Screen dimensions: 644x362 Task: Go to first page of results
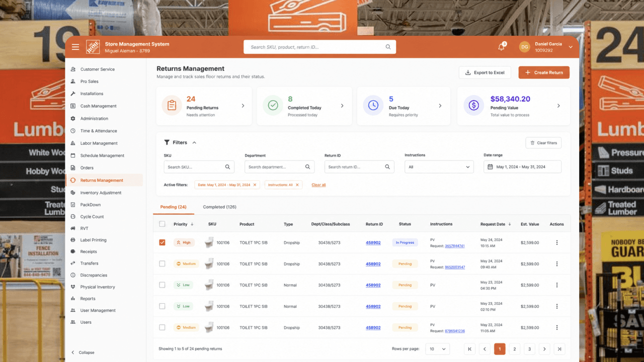coord(469,349)
